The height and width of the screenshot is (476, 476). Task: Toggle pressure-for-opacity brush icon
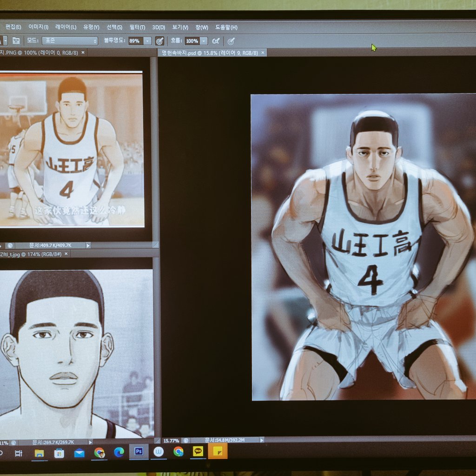pyautogui.click(x=159, y=41)
